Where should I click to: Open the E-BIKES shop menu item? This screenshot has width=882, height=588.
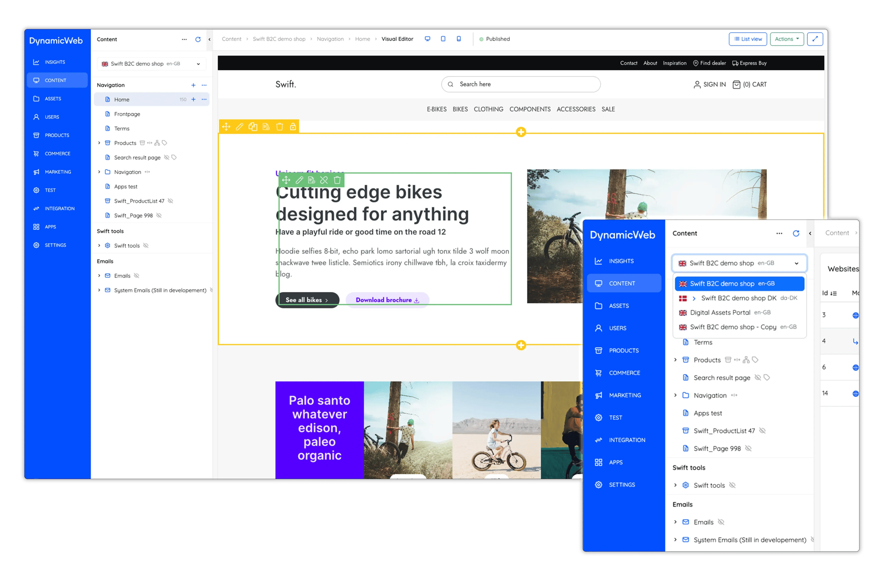click(437, 109)
